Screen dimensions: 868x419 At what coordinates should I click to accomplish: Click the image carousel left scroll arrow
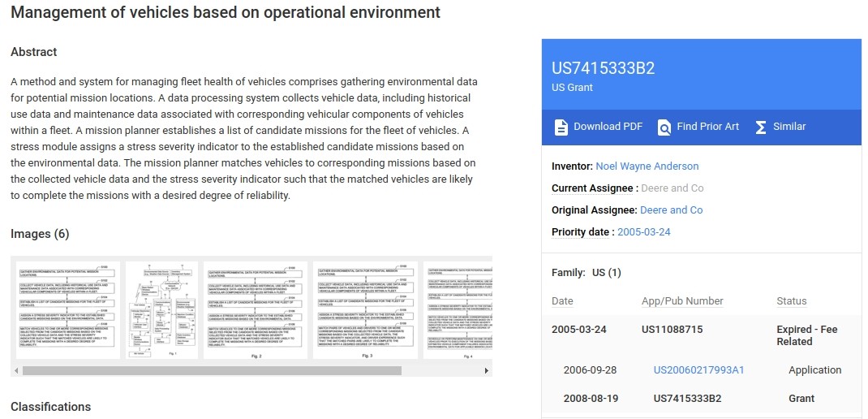coord(15,371)
